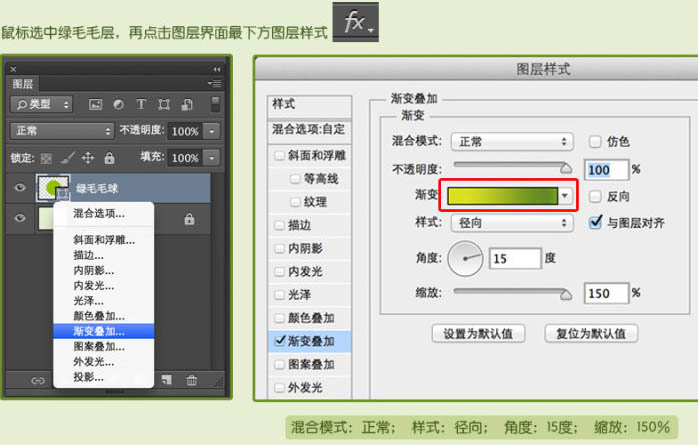Click the green gradient color bar
Viewport: 698px width, 445px height.
click(503, 196)
